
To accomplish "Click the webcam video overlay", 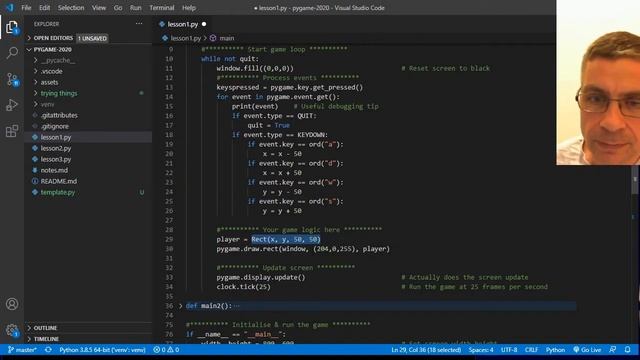I will click(x=598, y=82).
